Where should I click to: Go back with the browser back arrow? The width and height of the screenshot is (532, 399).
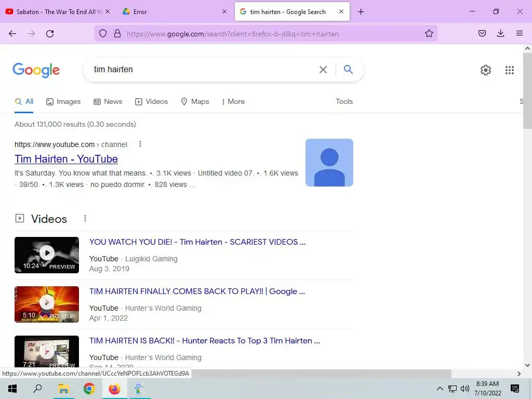(x=12, y=34)
